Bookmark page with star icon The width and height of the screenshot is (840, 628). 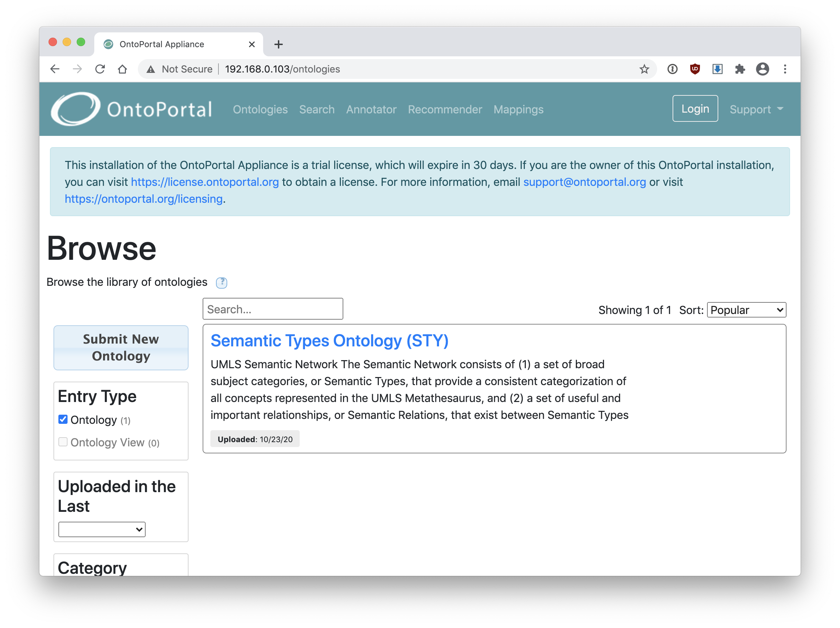click(x=644, y=69)
